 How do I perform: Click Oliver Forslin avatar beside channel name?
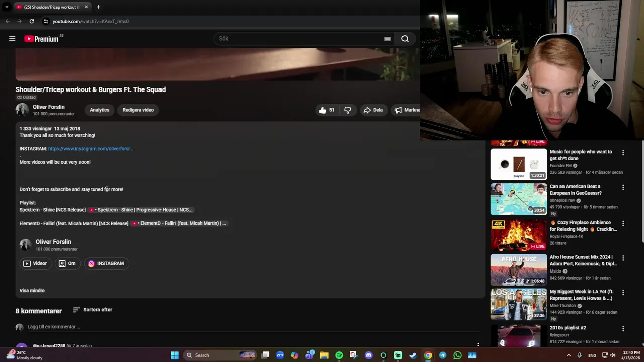pos(22,110)
